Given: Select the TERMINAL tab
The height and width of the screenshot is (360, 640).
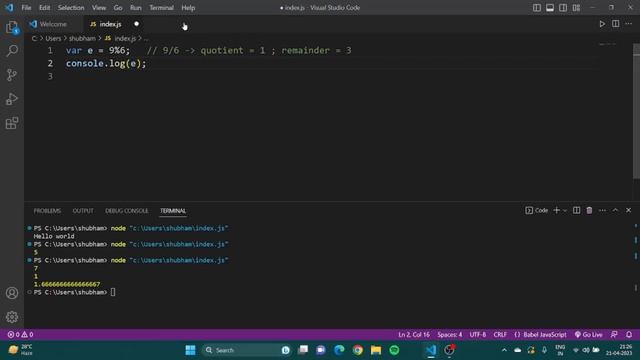Looking at the screenshot, I should point(173,211).
